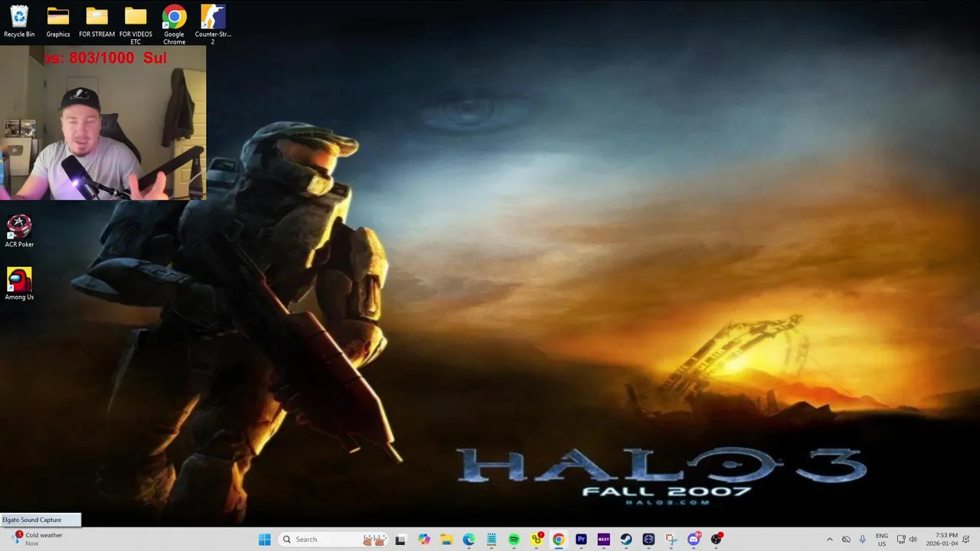Click the webcam overlay thumbnail
This screenshot has height=551, width=980.
point(103,123)
